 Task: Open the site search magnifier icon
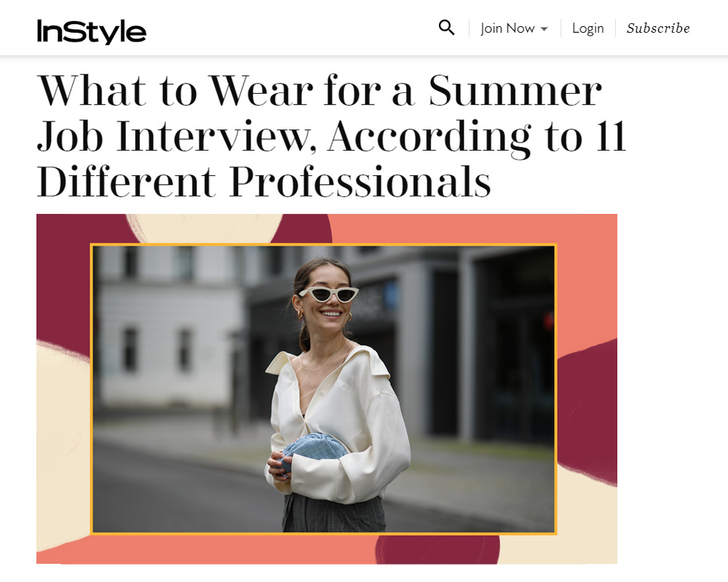click(x=446, y=28)
